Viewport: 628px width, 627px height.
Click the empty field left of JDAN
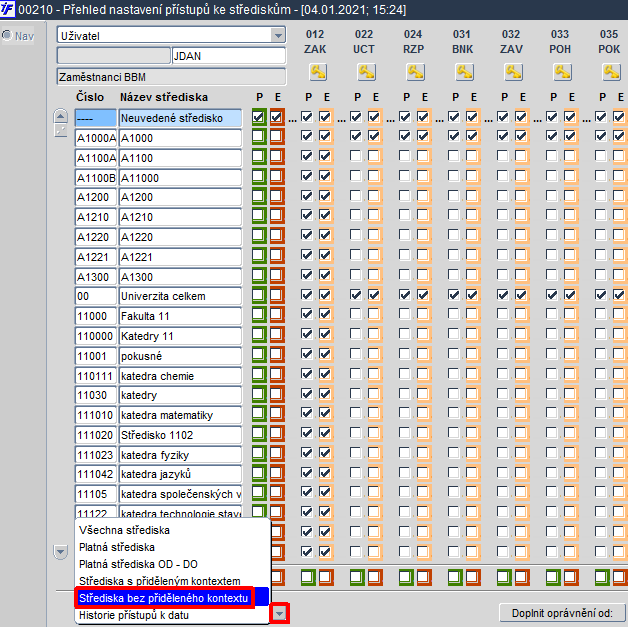pos(114,56)
